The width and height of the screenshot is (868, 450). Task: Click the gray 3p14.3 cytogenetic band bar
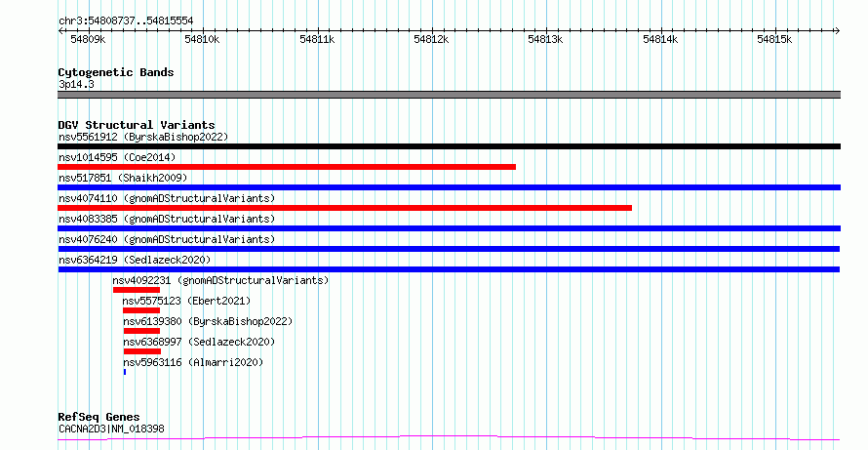coord(449,95)
